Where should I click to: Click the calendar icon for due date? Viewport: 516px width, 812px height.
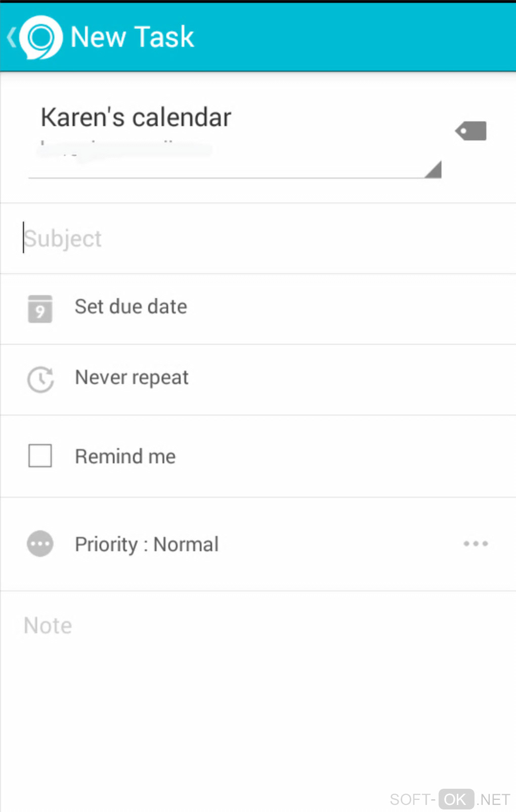tap(40, 308)
